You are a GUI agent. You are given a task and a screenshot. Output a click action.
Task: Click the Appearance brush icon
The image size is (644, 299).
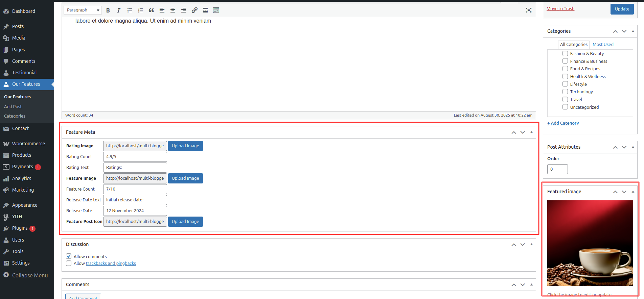[6, 205]
